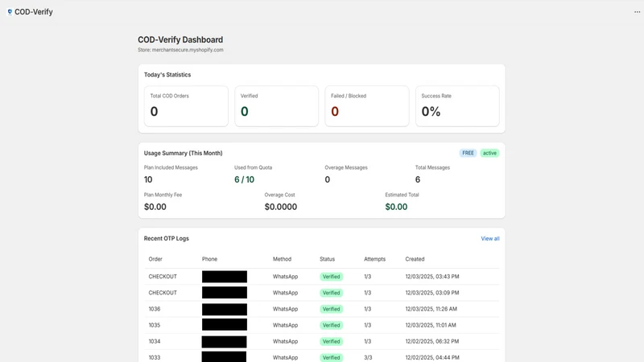Click the Overage Cost value $0.0000
The width and height of the screenshot is (644, 362).
coord(281,207)
